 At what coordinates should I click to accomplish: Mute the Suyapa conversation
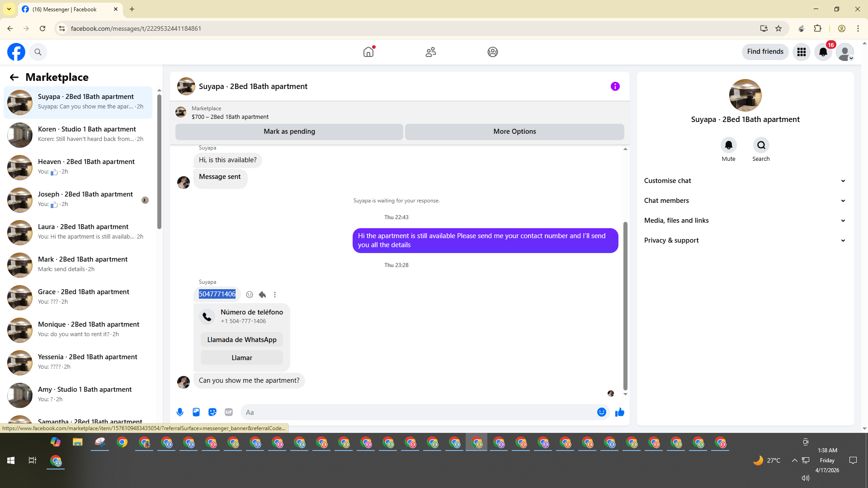click(x=728, y=145)
